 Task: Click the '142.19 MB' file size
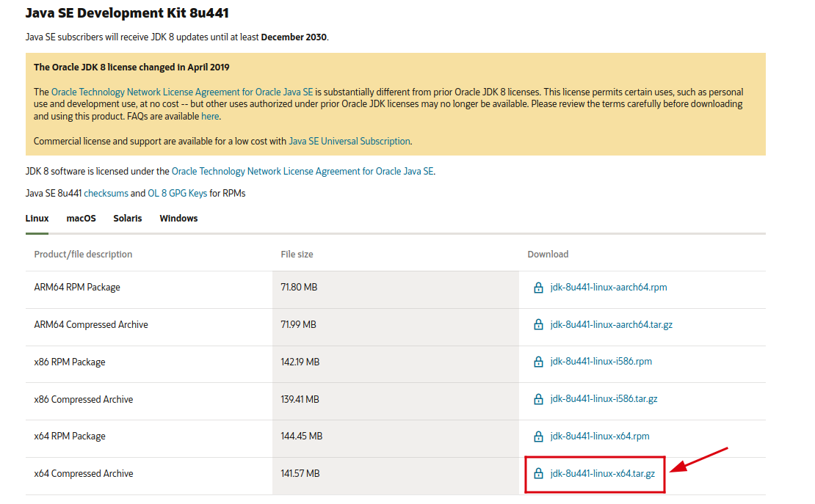point(300,362)
